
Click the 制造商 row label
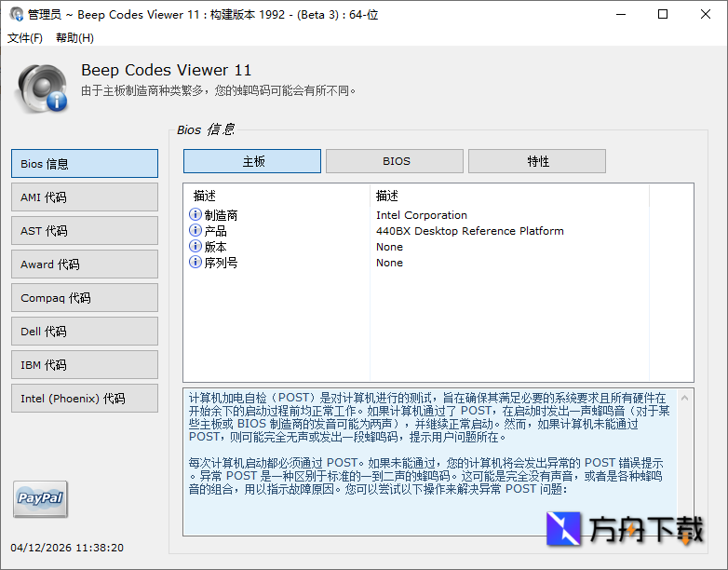[221, 215]
